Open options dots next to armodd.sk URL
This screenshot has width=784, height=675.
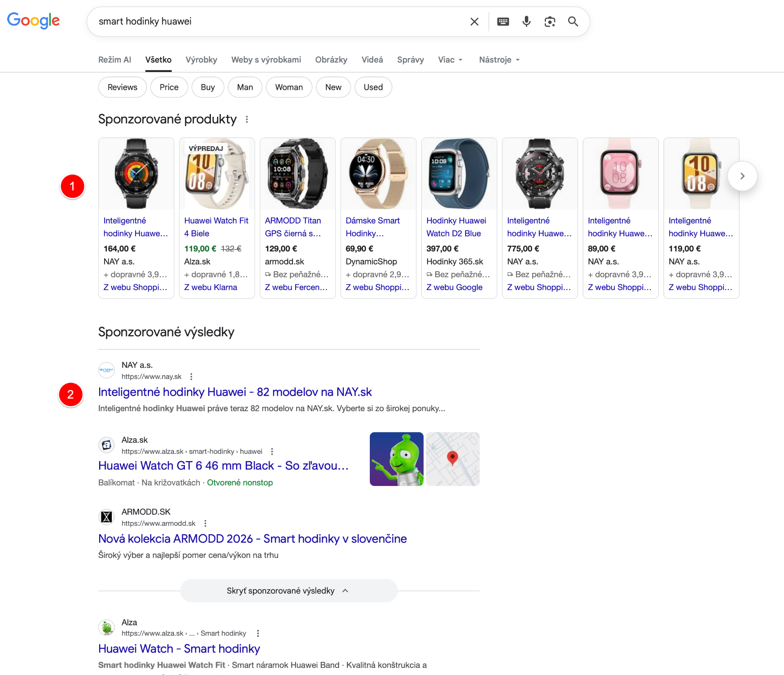coord(205,523)
